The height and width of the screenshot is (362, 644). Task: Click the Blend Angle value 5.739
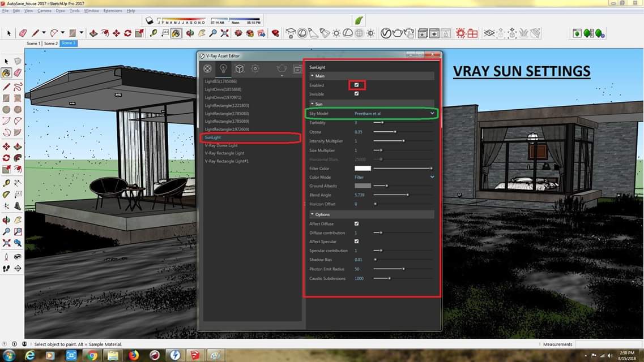tap(359, 195)
